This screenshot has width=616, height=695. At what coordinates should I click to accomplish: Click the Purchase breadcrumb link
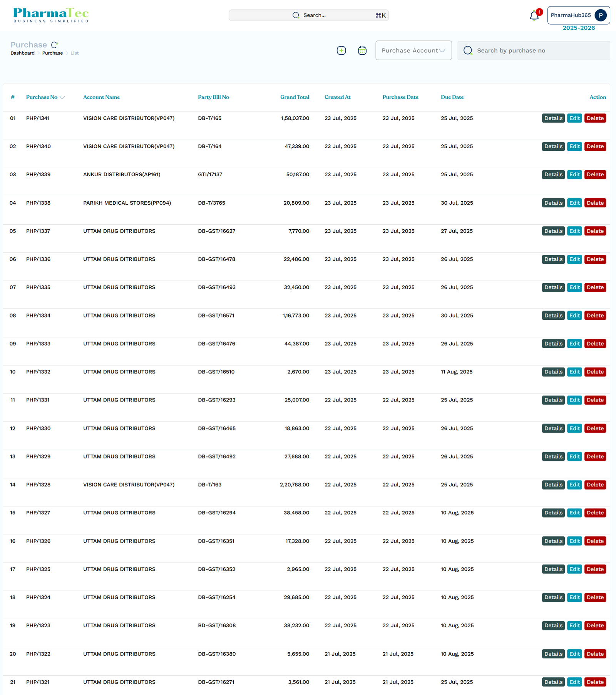(52, 53)
